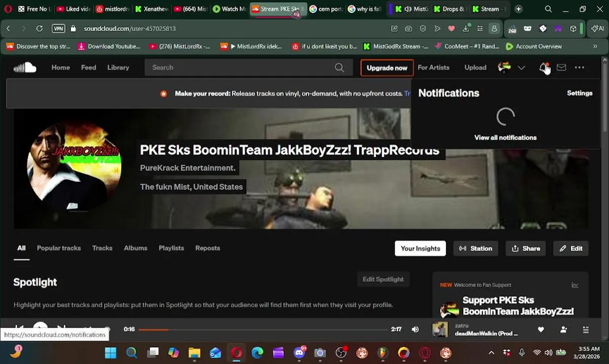The image size is (609, 364).
Task: Open the taskbar clock showing 3:55 AM
Action: (x=587, y=353)
